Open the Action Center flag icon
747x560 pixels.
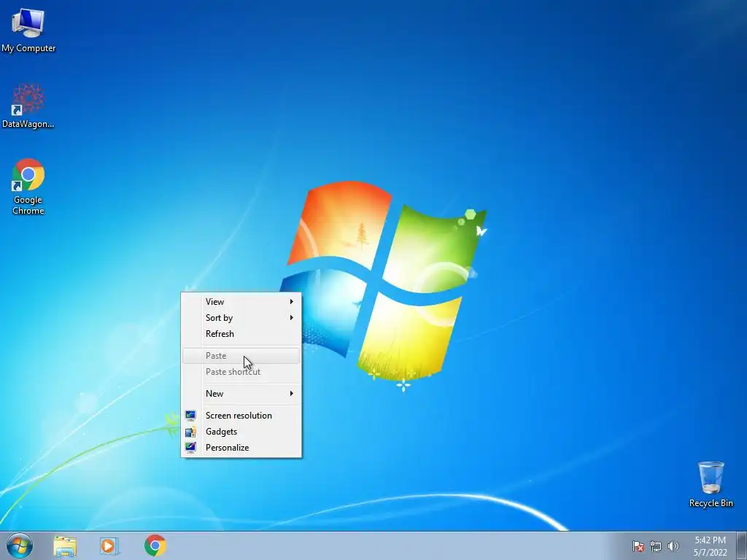(638, 546)
